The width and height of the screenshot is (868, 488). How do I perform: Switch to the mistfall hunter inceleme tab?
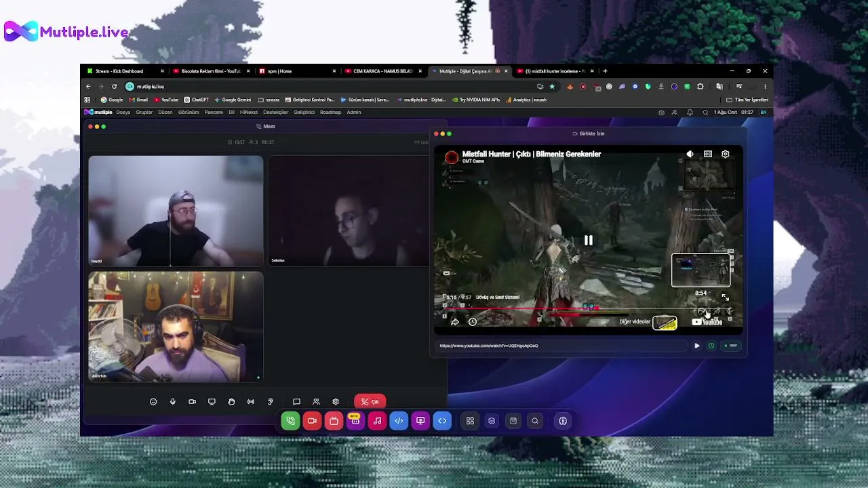(555, 71)
